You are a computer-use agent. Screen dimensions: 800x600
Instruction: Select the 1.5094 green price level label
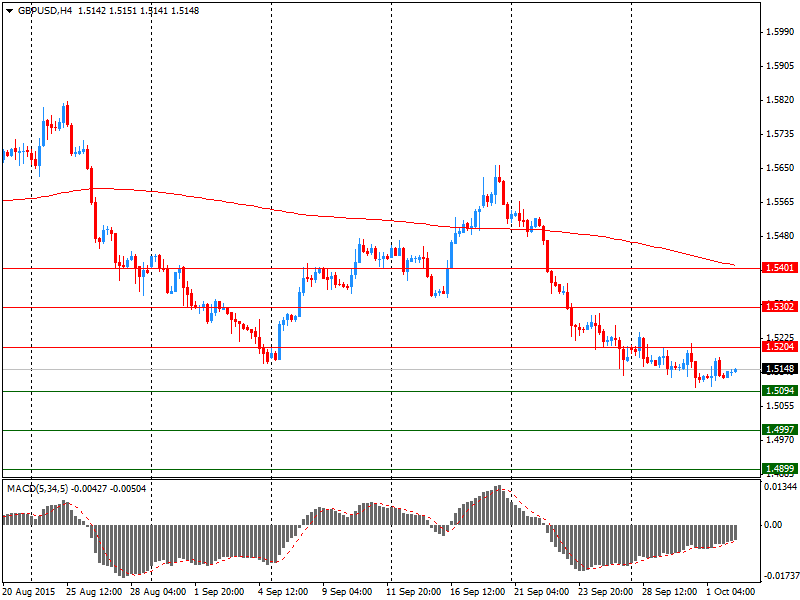tap(779, 391)
